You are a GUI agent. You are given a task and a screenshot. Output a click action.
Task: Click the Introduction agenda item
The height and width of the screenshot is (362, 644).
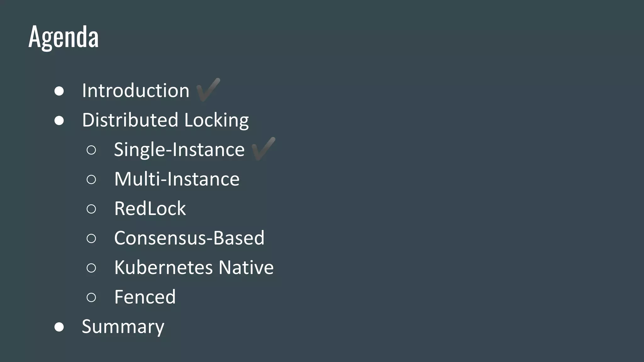pyautogui.click(x=136, y=90)
